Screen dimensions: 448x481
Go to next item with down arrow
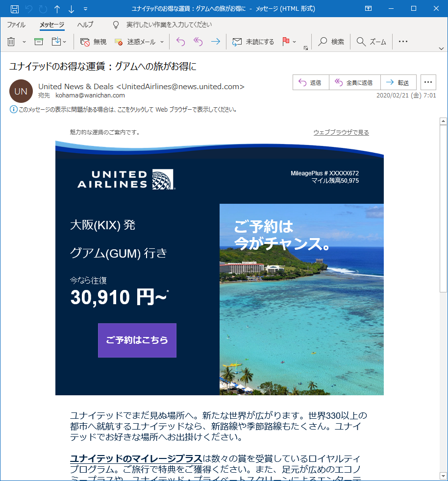pyautogui.click(x=71, y=9)
